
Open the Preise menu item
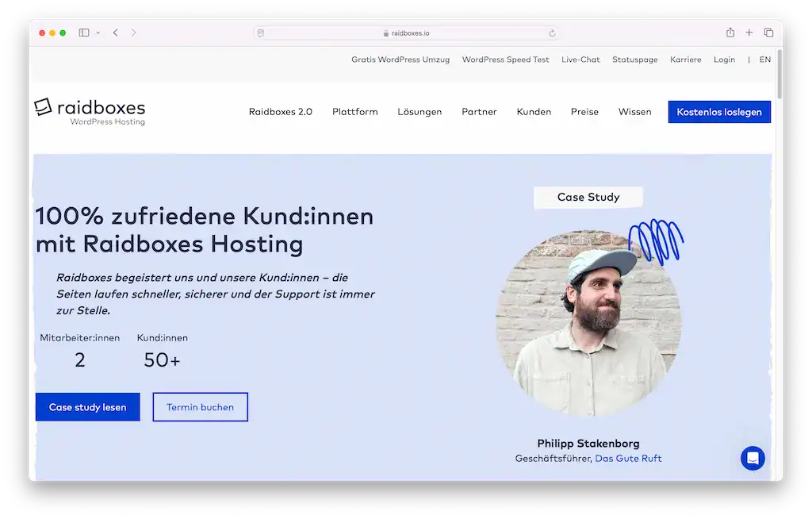point(584,112)
